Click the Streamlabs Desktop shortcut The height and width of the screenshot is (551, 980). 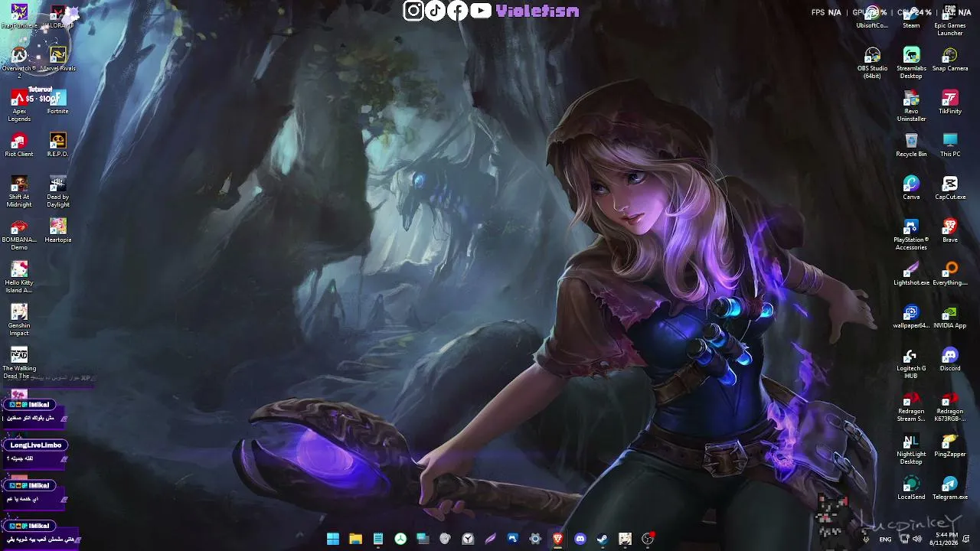point(911,63)
